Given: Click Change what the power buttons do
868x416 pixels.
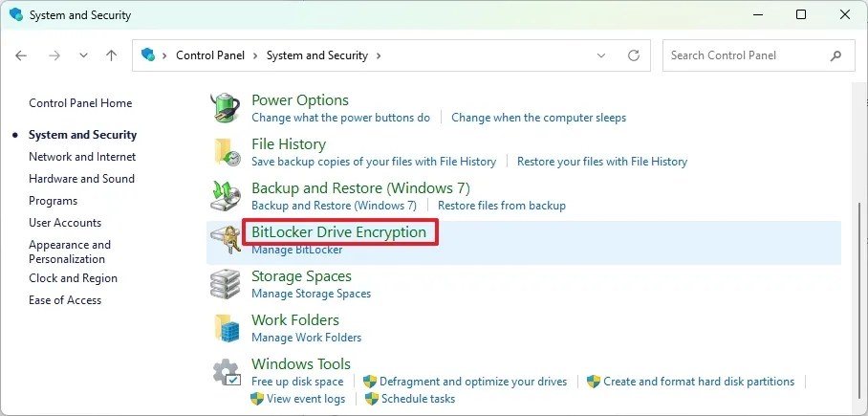Looking at the screenshot, I should pos(341,118).
